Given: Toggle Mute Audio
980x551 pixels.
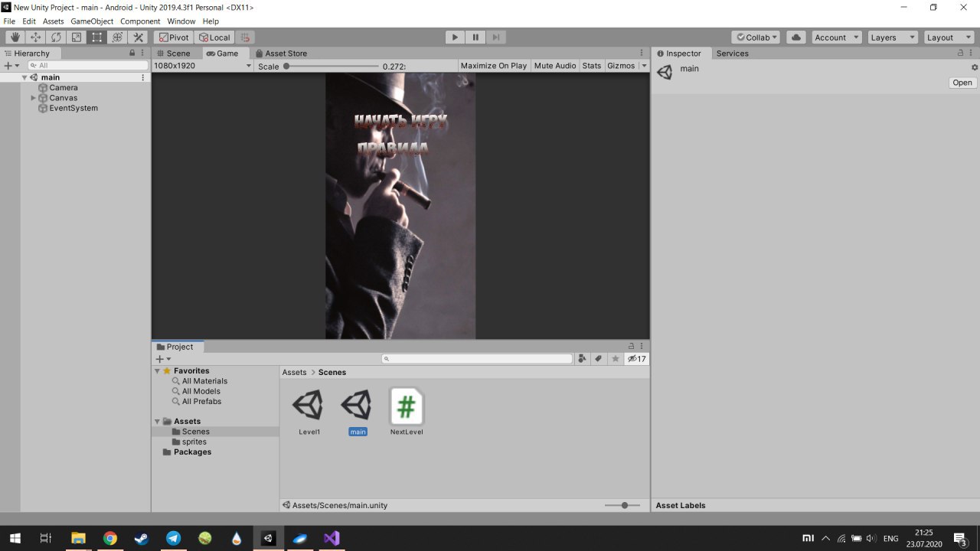Looking at the screenshot, I should (x=555, y=66).
